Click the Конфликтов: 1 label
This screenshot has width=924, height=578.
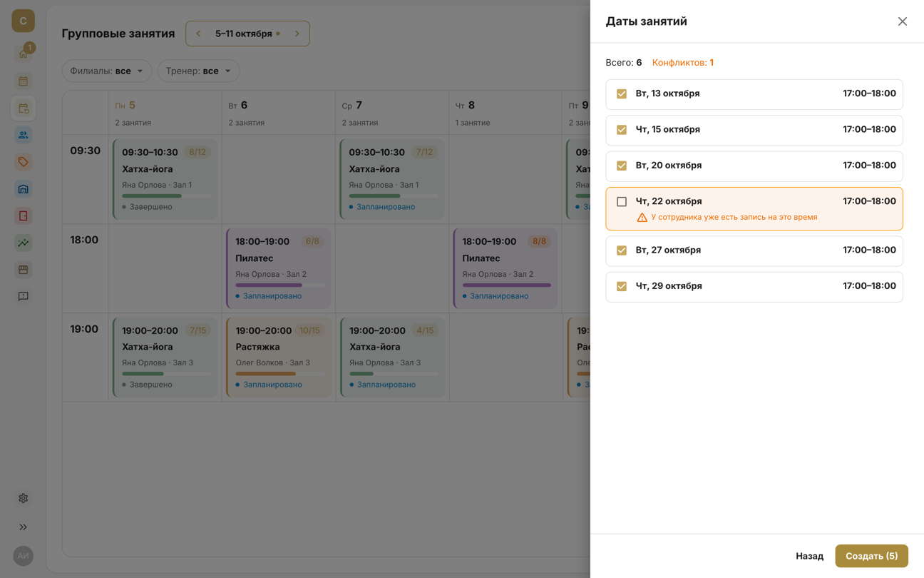[682, 63]
